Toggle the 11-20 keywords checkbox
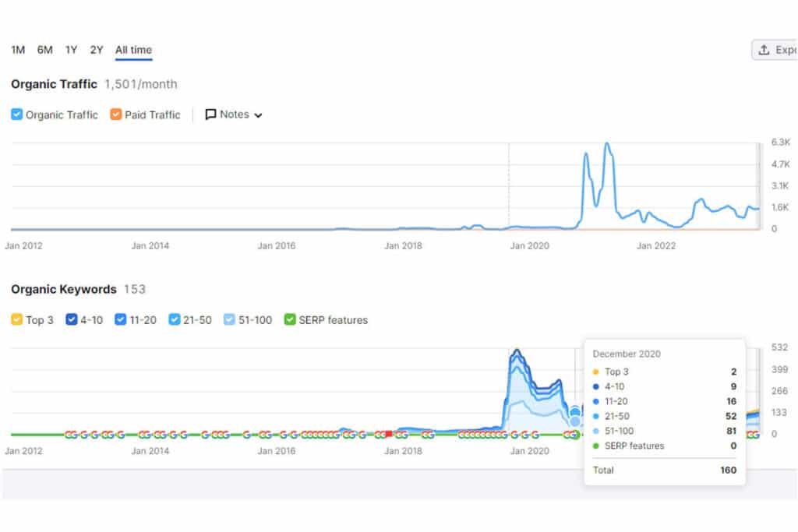 (x=121, y=320)
